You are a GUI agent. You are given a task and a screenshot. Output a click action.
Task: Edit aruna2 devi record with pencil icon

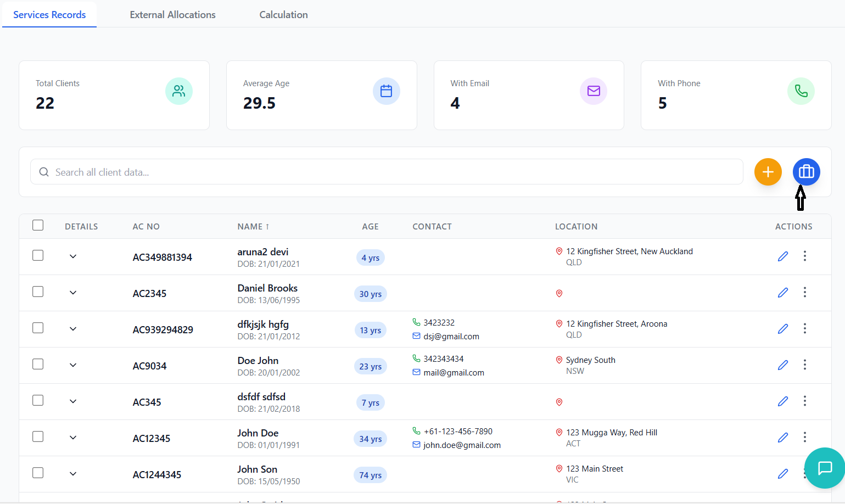pyautogui.click(x=782, y=256)
